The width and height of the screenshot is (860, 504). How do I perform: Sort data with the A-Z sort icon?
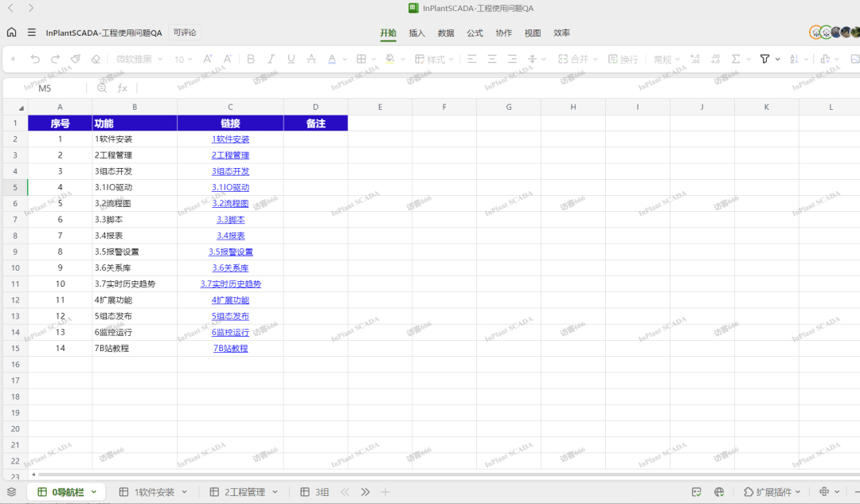794,59
